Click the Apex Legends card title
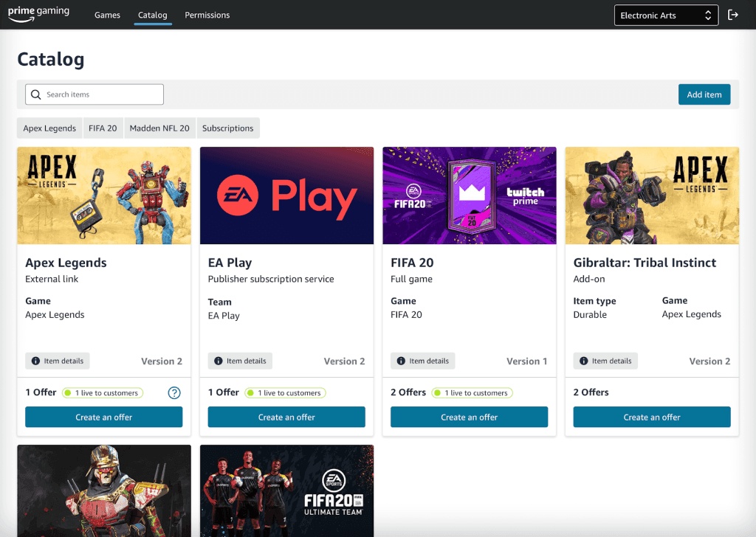 click(x=66, y=263)
